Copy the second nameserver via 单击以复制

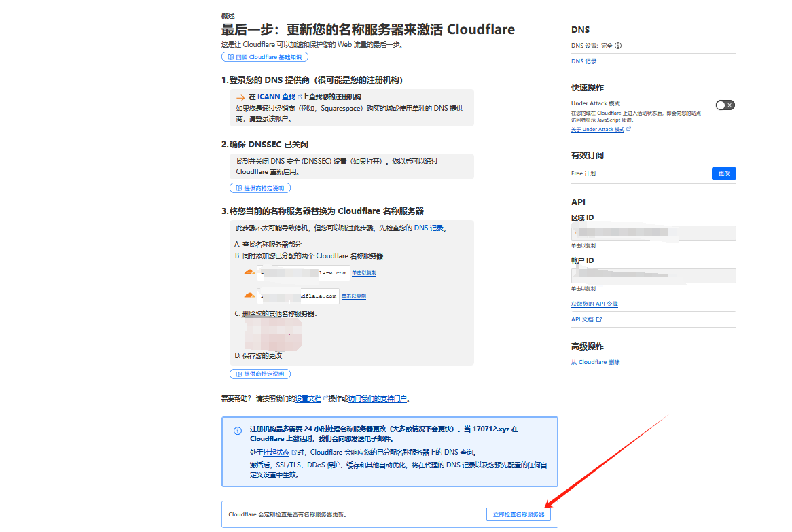pos(354,296)
